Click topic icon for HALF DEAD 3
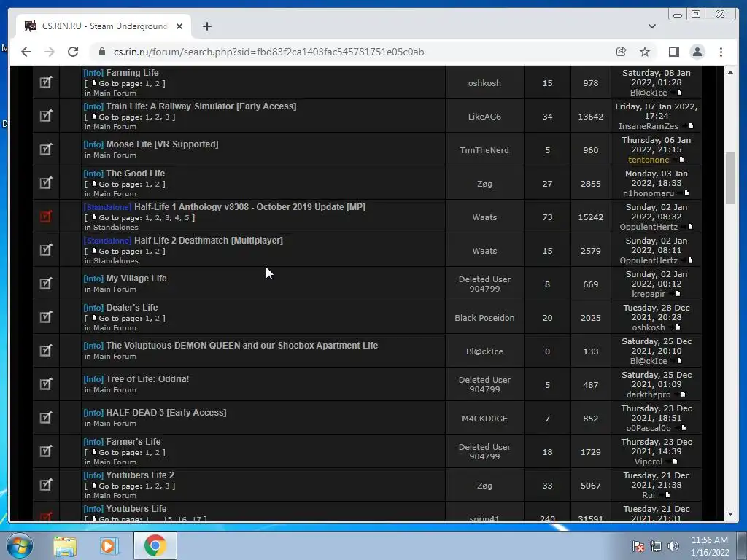 tap(45, 418)
